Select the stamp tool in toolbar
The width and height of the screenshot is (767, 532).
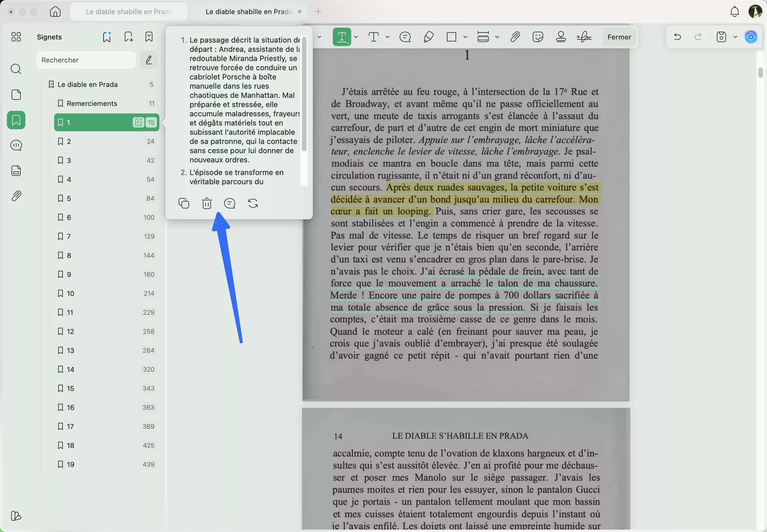pos(561,37)
